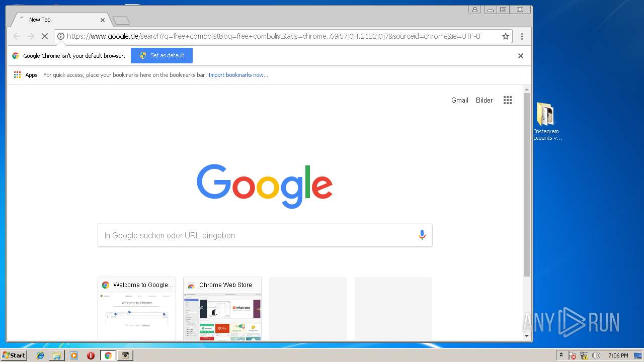
Task: Click the Show desktop button
Action: coord(638,355)
